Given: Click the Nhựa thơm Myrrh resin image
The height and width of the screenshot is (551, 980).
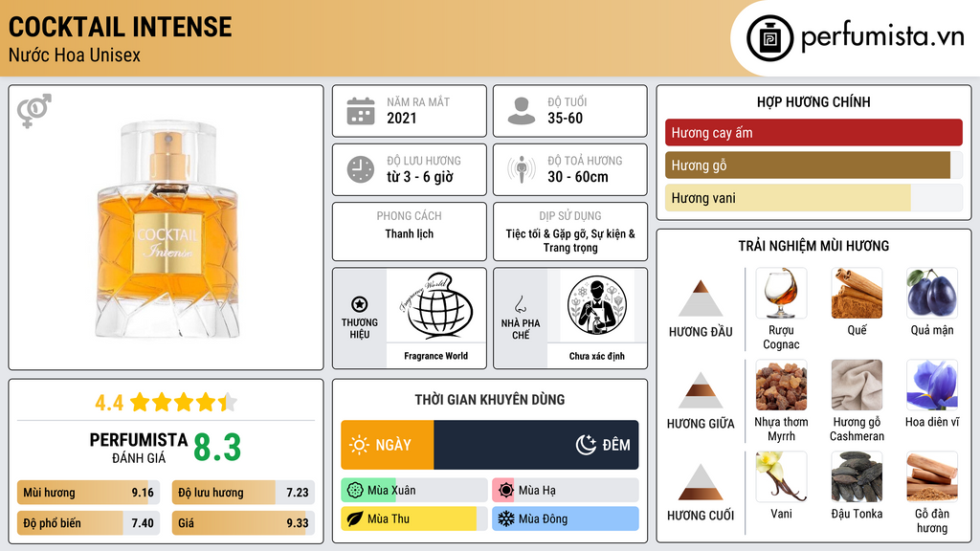Looking at the screenshot, I should click(781, 386).
